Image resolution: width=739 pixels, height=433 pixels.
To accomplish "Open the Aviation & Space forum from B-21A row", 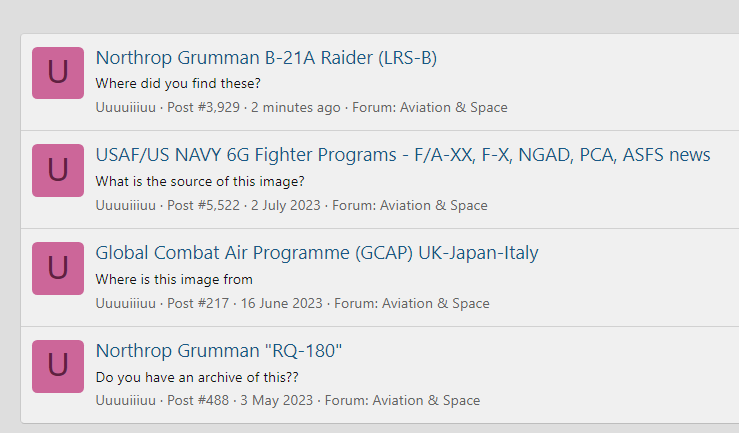I will [x=454, y=107].
